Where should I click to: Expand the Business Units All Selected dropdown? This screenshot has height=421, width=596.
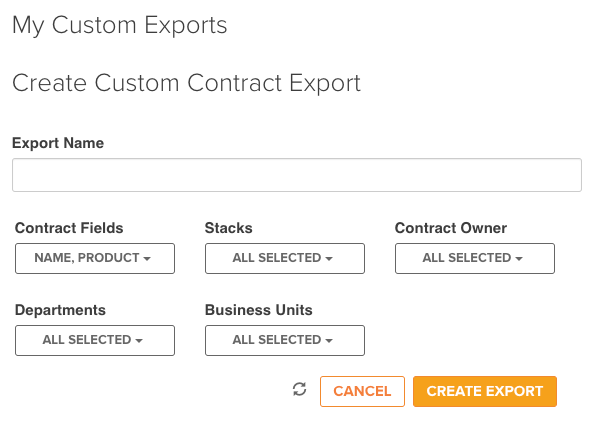pyautogui.click(x=285, y=340)
